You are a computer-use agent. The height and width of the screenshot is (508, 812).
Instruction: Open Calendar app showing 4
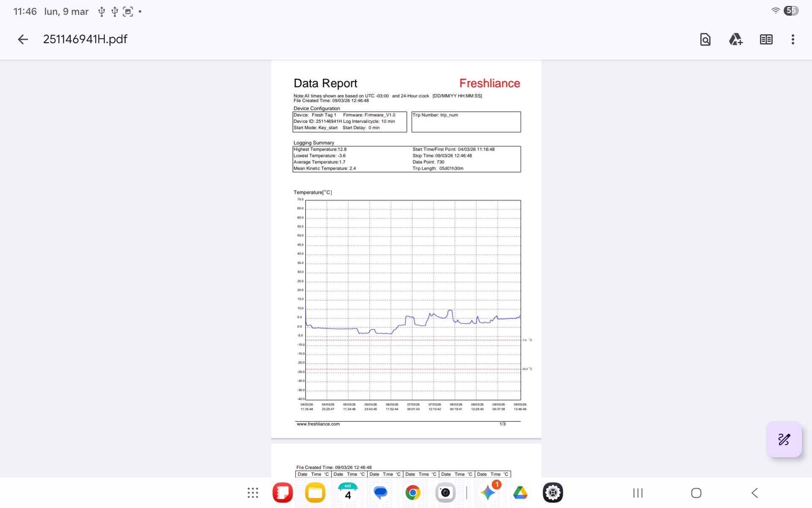tap(348, 493)
